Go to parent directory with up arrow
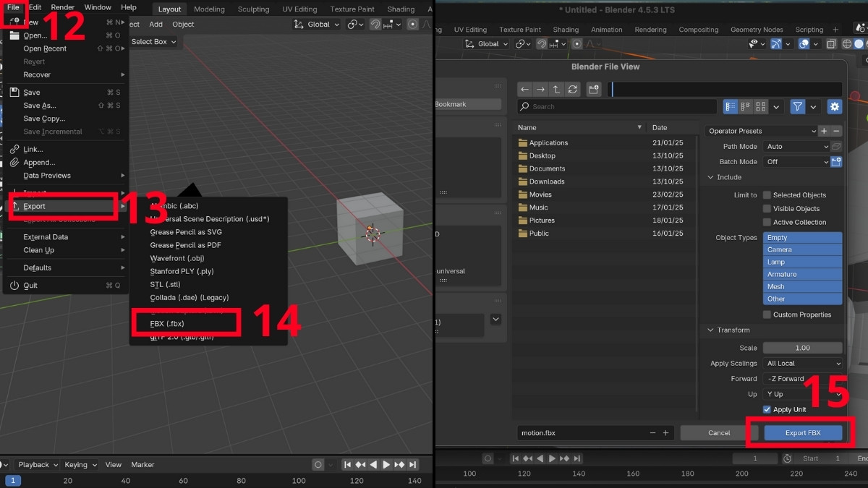Image resolution: width=868 pixels, height=488 pixels. point(556,89)
